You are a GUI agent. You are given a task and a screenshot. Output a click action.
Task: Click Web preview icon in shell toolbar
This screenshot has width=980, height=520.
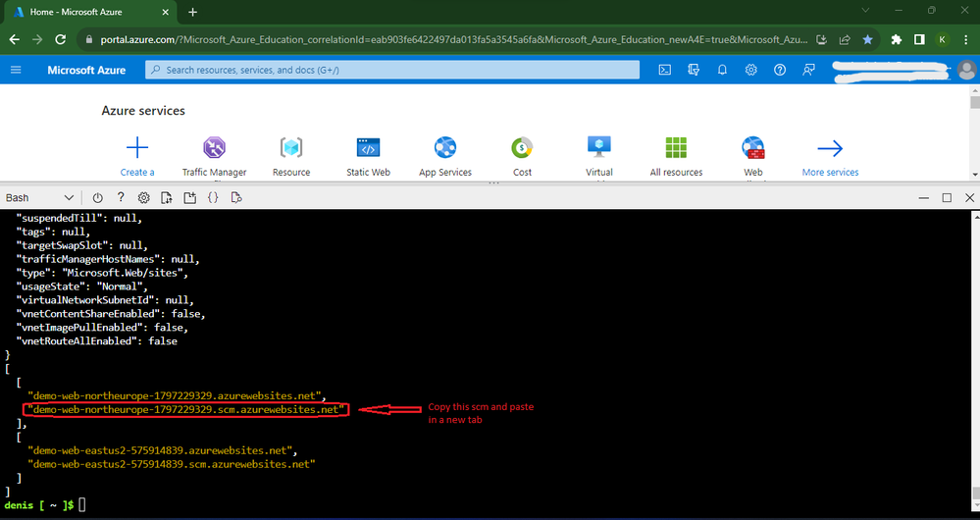click(236, 197)
